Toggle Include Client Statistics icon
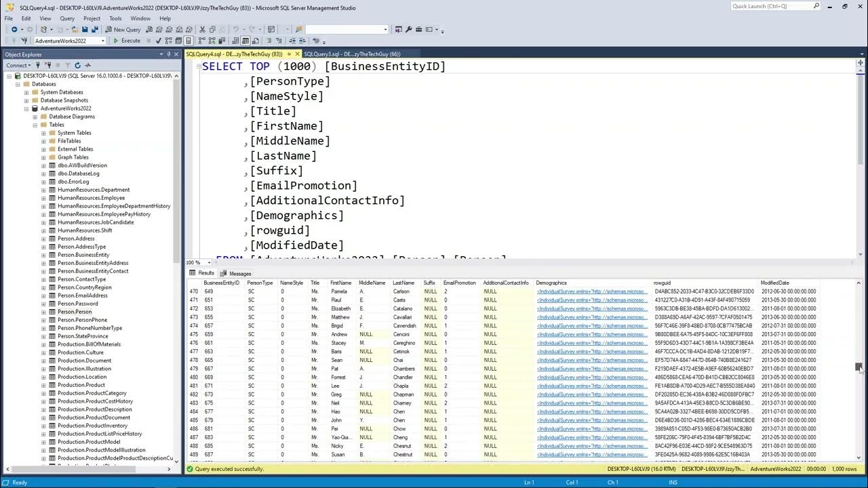The image size is (868, 488). [x=221, y=41]
